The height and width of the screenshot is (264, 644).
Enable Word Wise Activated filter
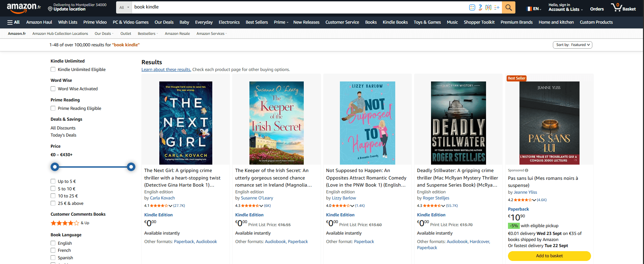point(53,89)
